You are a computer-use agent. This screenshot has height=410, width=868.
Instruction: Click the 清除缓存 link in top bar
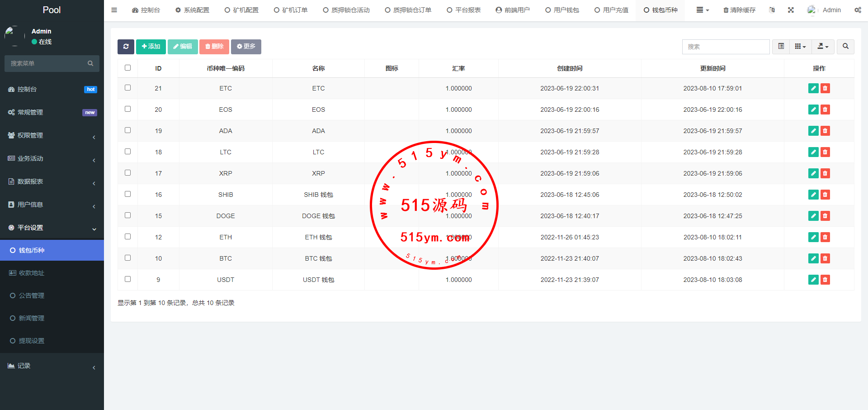pyautogui.click(x=739, y=10)
